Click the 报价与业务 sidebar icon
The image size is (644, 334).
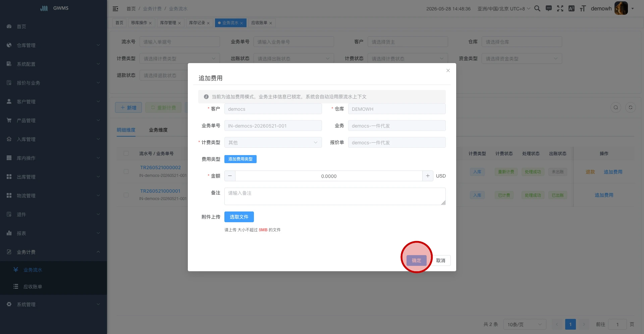[9, 83]
